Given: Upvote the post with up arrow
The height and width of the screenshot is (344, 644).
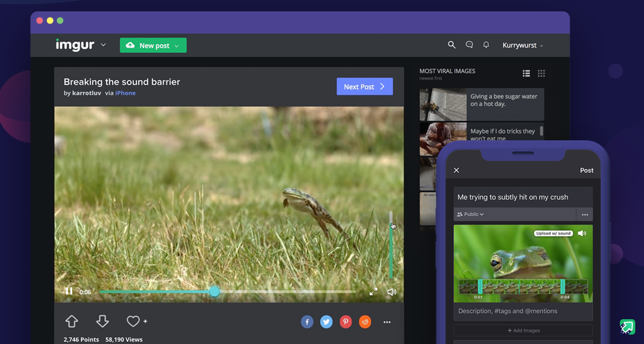Looking at the screenshot, I should 72,321.
